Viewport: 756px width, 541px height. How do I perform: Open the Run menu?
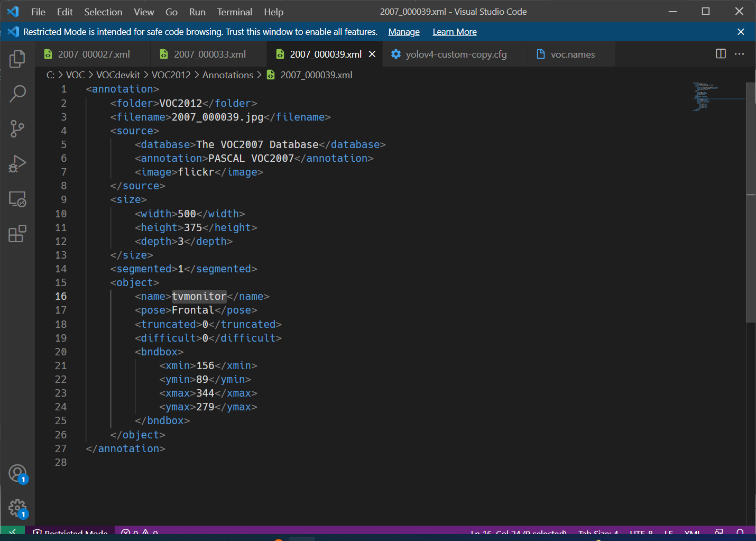[197, 12]
